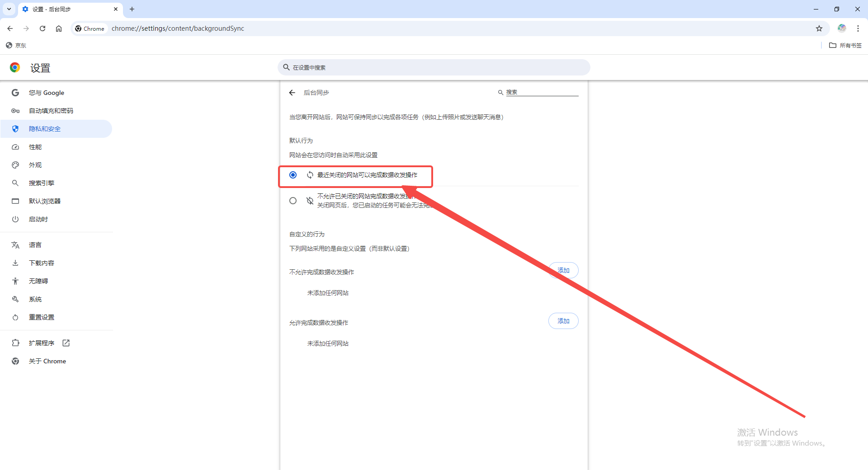The height and width of the screenshot is (470, 868).
Task: Open 系统 settings section
Action: [x=56, y=299]
